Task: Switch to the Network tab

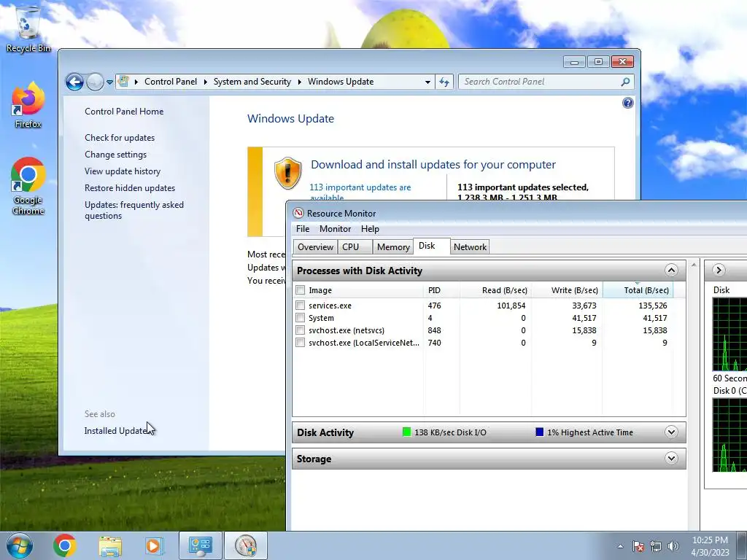Action: point(470,246)
